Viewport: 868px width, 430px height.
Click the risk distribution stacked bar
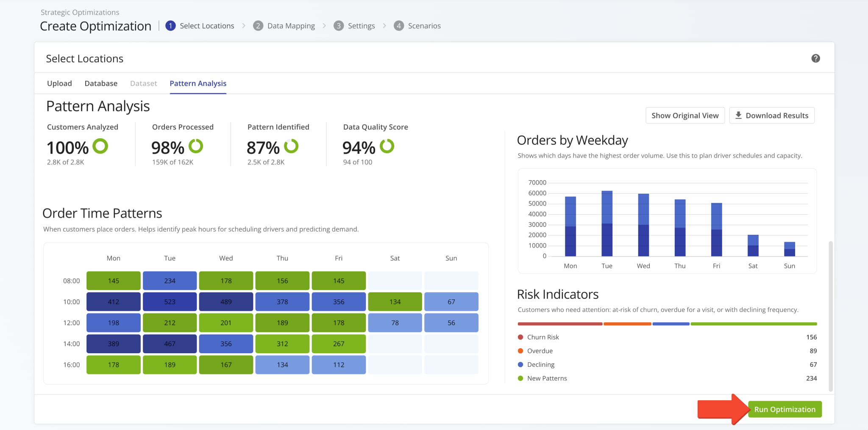pyautogui.click(x=665, y=323)
